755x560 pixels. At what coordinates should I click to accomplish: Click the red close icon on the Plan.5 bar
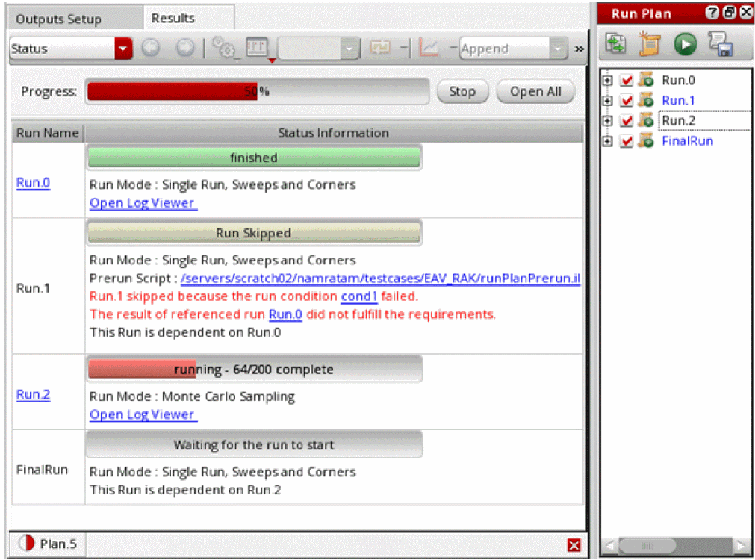(574, 545)
